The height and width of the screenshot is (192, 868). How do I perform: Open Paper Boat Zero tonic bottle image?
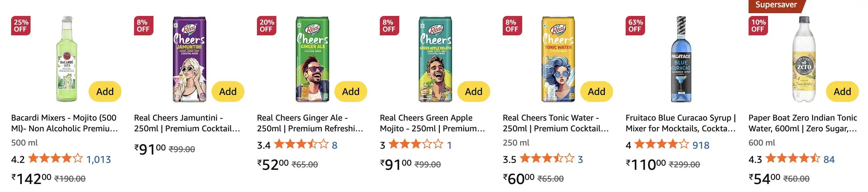pos(804,59)
